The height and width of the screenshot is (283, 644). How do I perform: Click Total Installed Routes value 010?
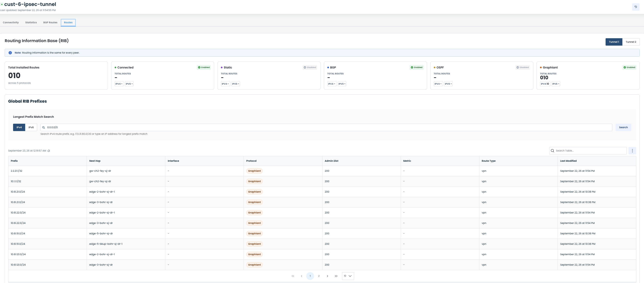(x=14, y=76)
